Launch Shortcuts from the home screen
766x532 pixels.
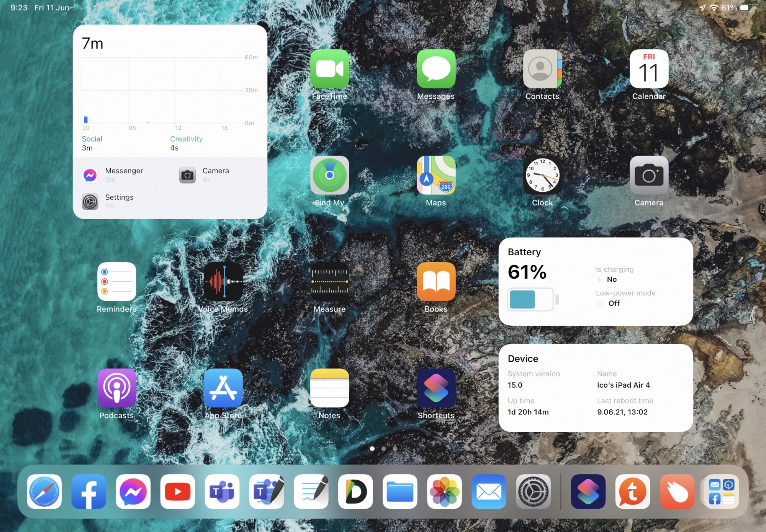click(x=436, y=388)
